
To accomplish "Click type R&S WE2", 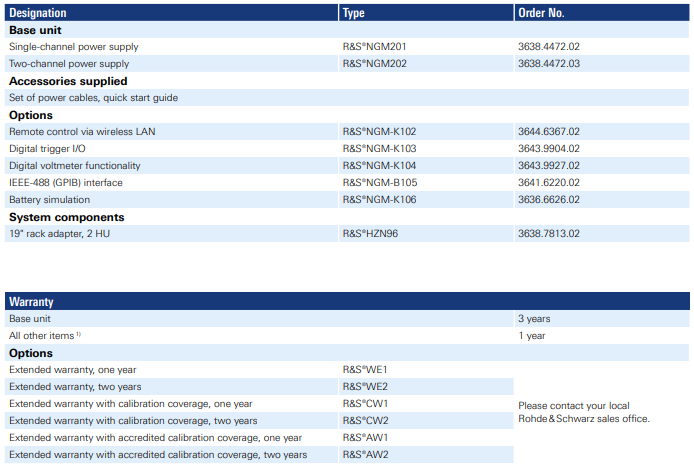I will pos(365,387).
